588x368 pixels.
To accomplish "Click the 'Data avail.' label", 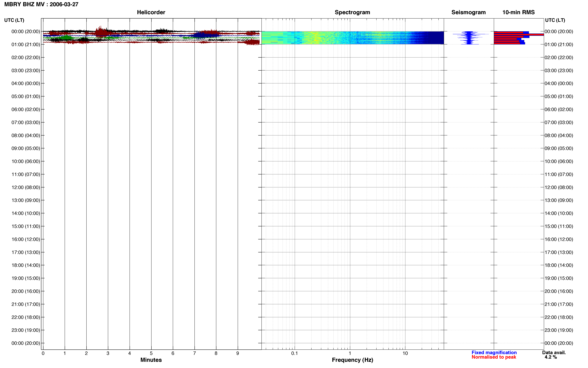I will (554, 352).
